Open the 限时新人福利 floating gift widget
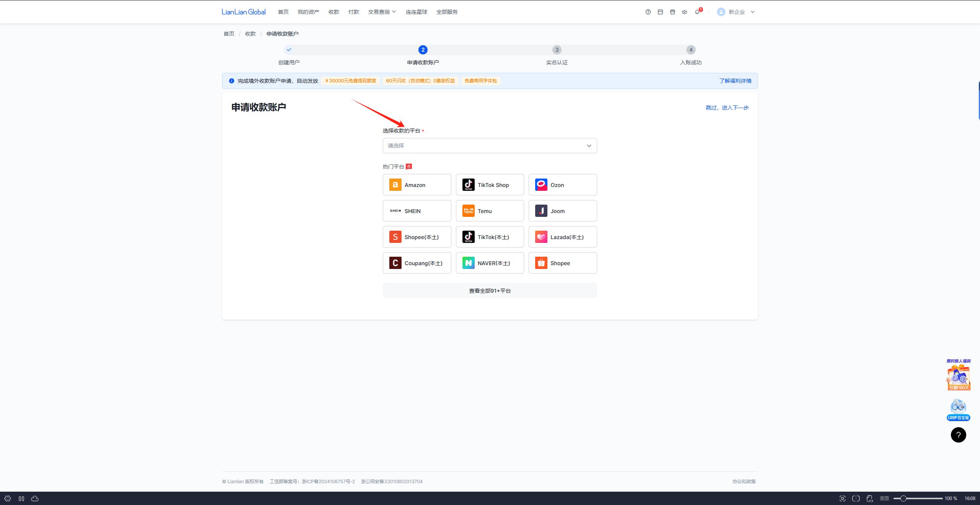 (958, 375)
